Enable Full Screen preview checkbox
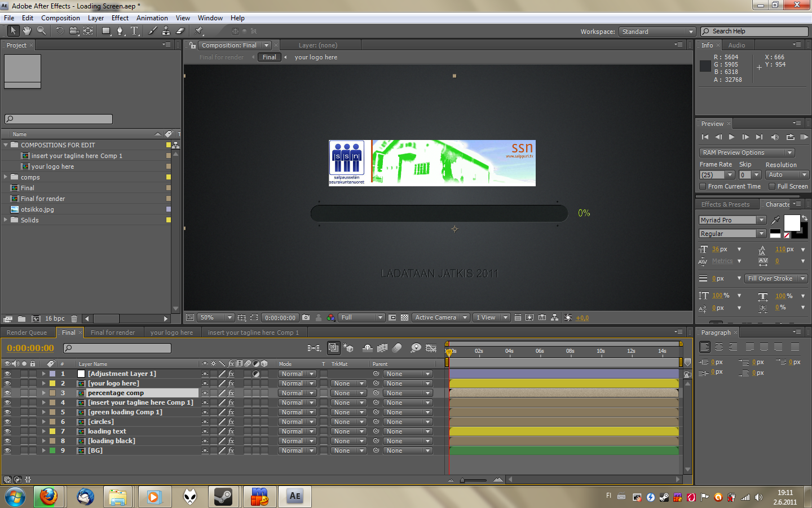 pos(772,186)
